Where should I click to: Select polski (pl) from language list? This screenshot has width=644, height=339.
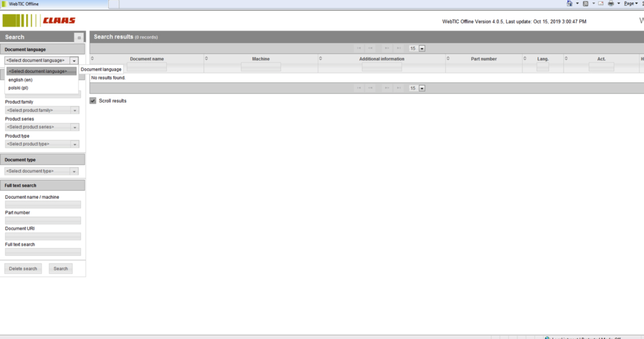(x=18, y=88)
